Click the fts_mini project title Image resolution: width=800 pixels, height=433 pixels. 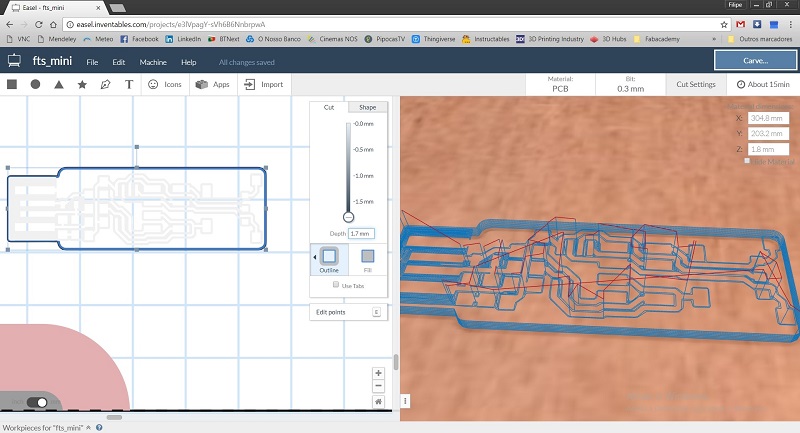(52, 61)
